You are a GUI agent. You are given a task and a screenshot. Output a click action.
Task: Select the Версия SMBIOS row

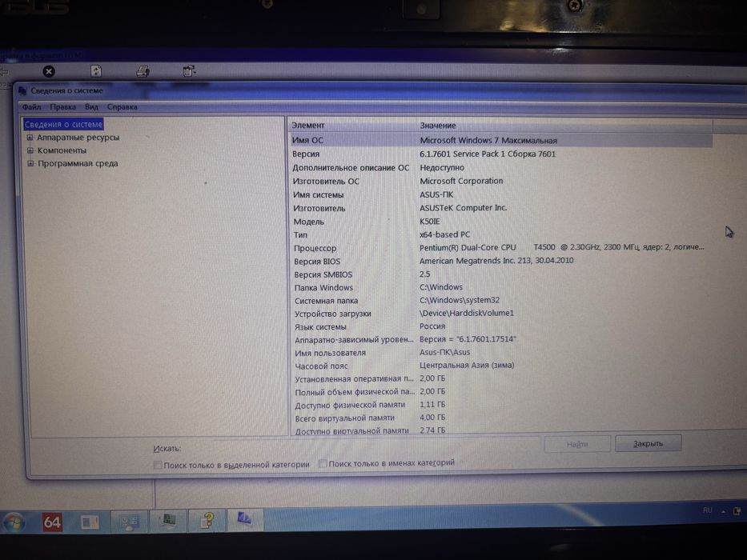point(500,274)
